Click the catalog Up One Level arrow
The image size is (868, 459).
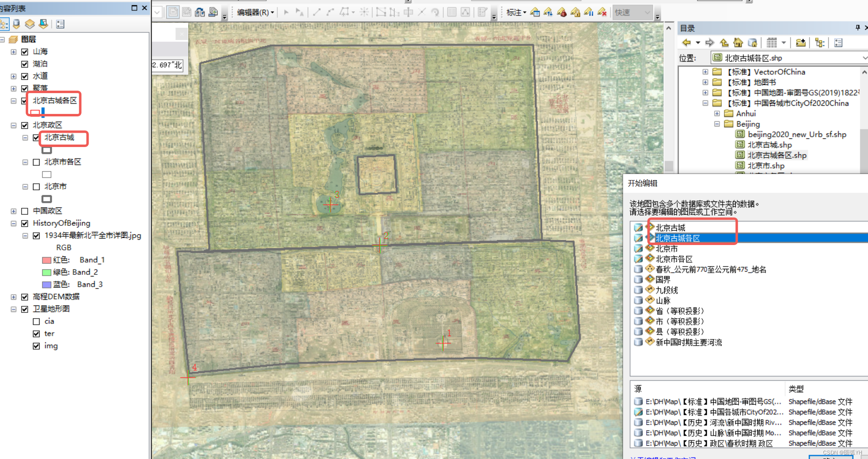[x=724, y=43]
